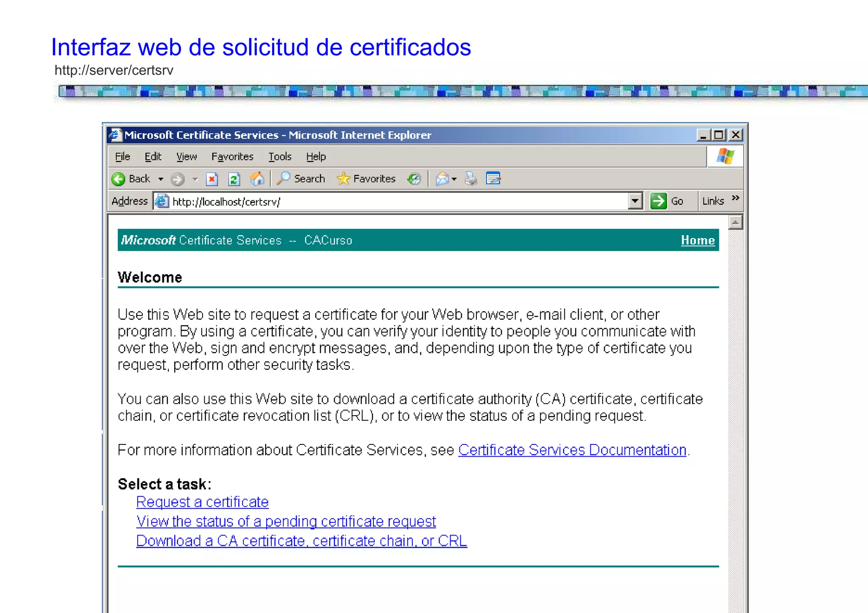Screen dimensions: 868x613
Task: Open the Favorites menu
Action: pos(232,157)
